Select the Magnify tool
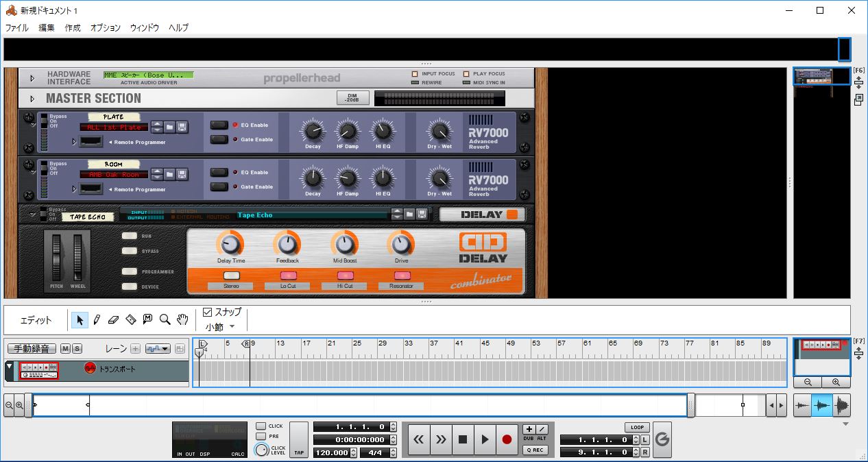The height and width of the screenshot is (462, 868). click(165, 319)
